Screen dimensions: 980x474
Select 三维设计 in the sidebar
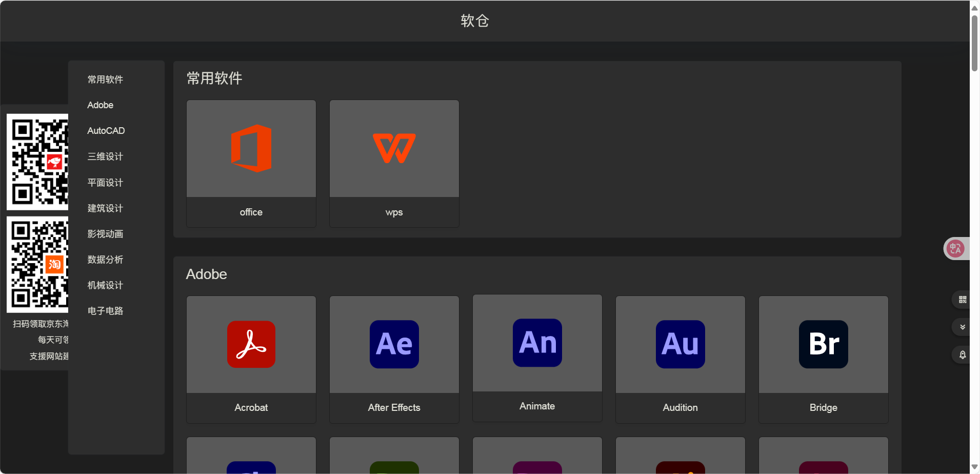point(105,156)
